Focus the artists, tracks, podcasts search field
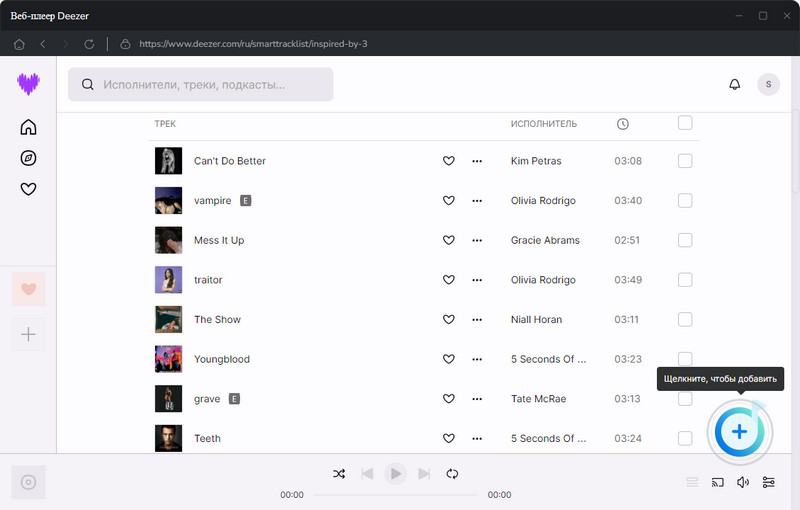This screenshot has width=800, height=510. (201, 85)
